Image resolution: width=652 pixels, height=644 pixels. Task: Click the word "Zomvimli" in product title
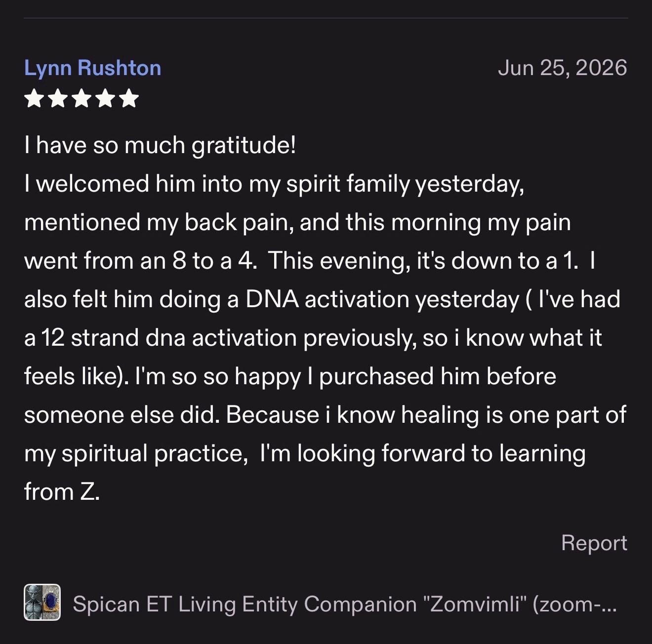tap(475, 604)
